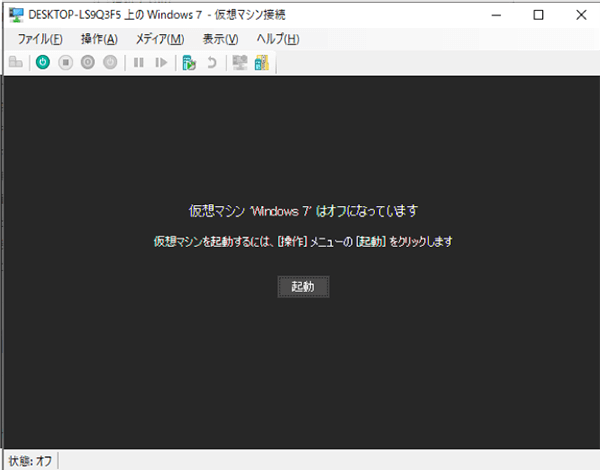Click the Reset (step-play) toolbar icon
600x470 pixels.
161,62
